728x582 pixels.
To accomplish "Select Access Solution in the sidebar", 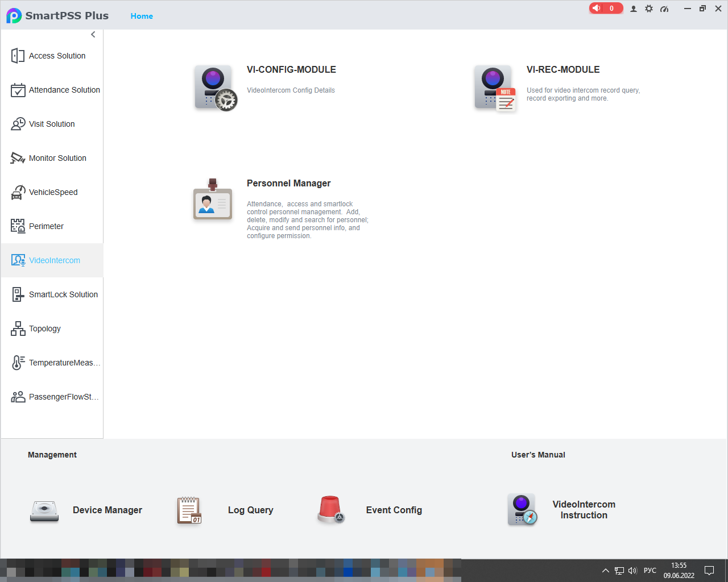I will coord(57,56).
